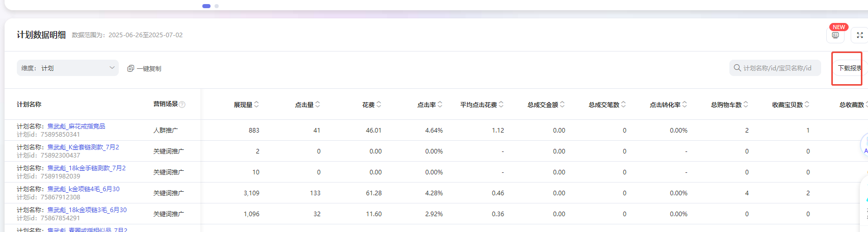The image size is (868, 232).
Task: Open plan 焦武彪_K金套链测款_7月2 link
Action: coord(83,147)
